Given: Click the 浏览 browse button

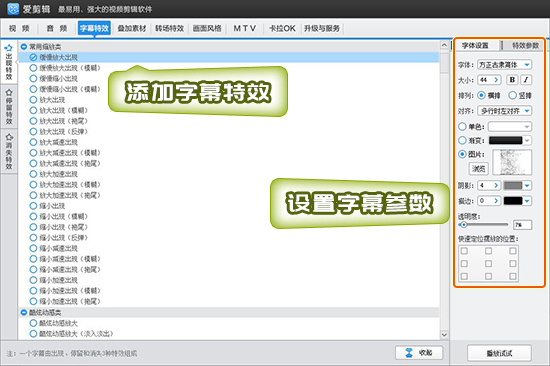Looking at the screenshot, I should coord(478,169).
